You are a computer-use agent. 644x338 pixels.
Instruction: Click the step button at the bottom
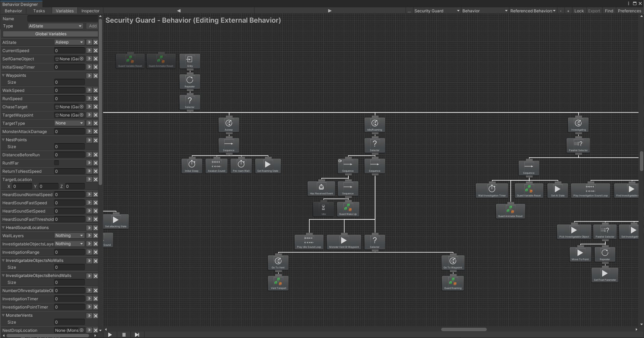(137, 335)
